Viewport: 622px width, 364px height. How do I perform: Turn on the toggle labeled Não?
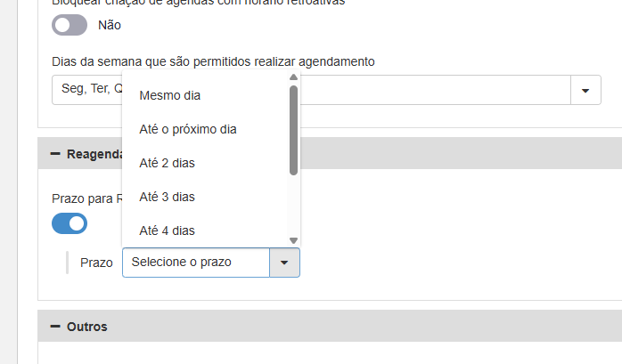(x=70, y=25)
